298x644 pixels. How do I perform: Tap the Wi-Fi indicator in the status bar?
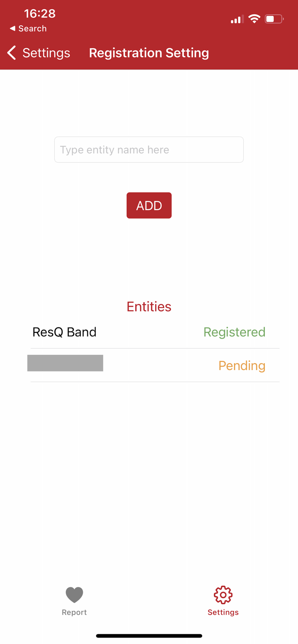[254, 19]
